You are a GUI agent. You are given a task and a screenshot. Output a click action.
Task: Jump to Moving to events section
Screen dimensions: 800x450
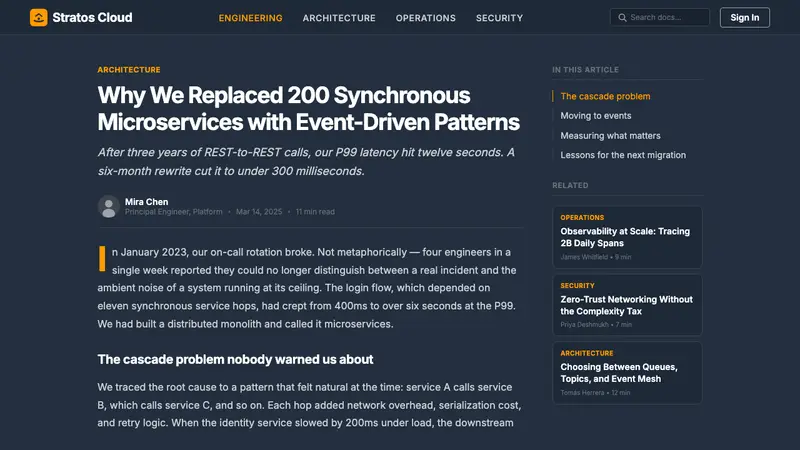pos(595,116)
